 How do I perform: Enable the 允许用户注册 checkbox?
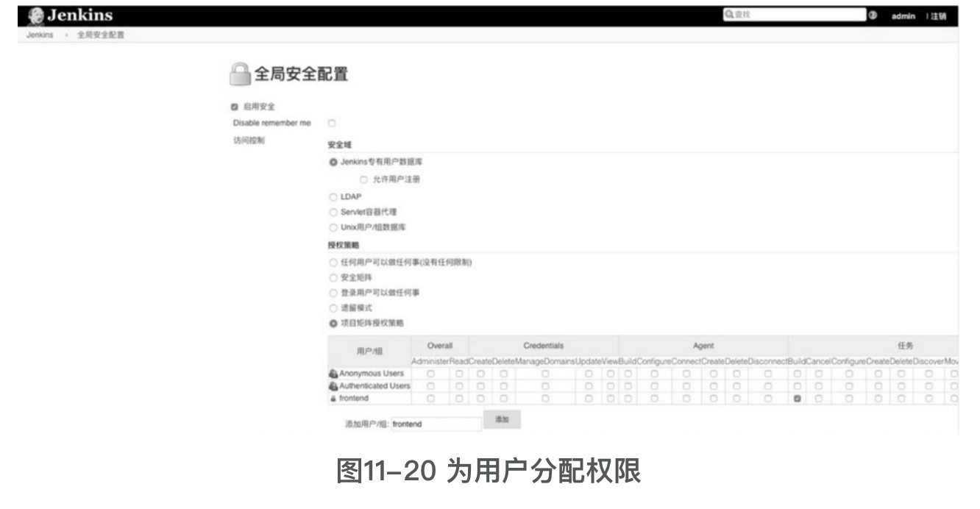(363, 179)
